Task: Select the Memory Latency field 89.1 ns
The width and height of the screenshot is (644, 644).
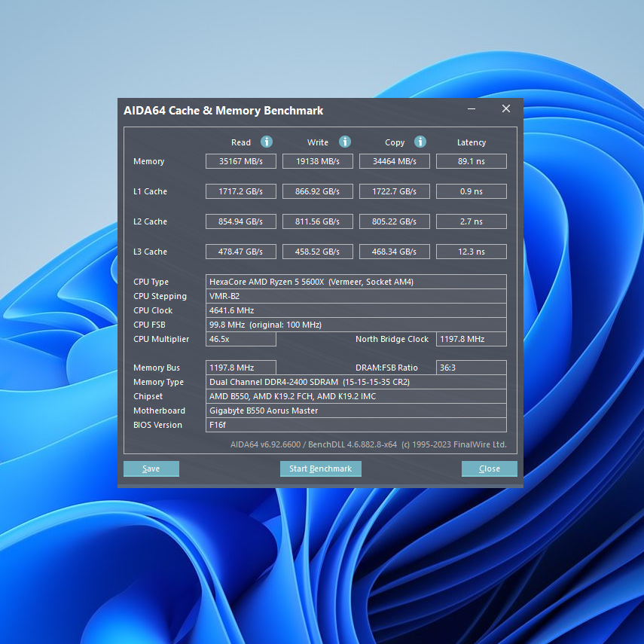Action: (471, 161)
